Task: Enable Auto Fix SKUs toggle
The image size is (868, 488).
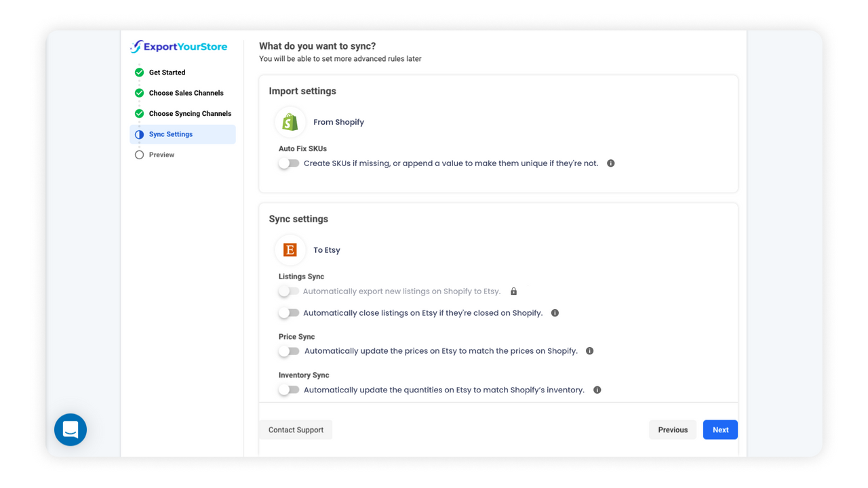Action: click(x=289, y=163)
